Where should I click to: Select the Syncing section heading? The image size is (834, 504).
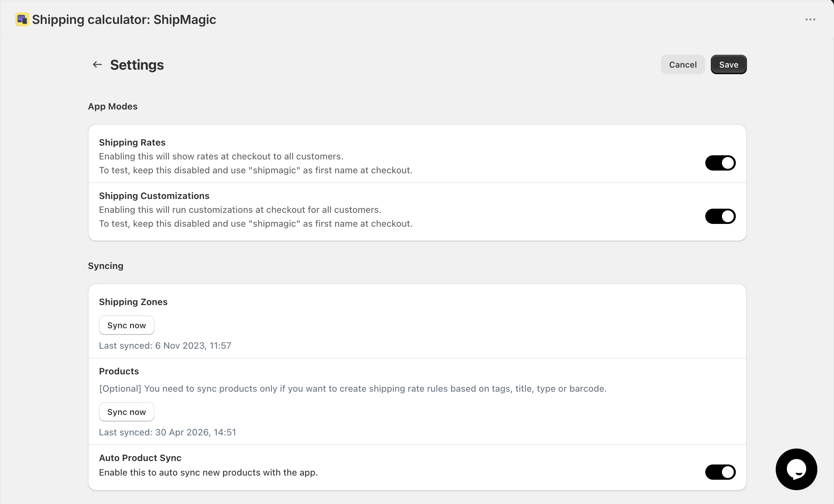[x=105, y=266]
